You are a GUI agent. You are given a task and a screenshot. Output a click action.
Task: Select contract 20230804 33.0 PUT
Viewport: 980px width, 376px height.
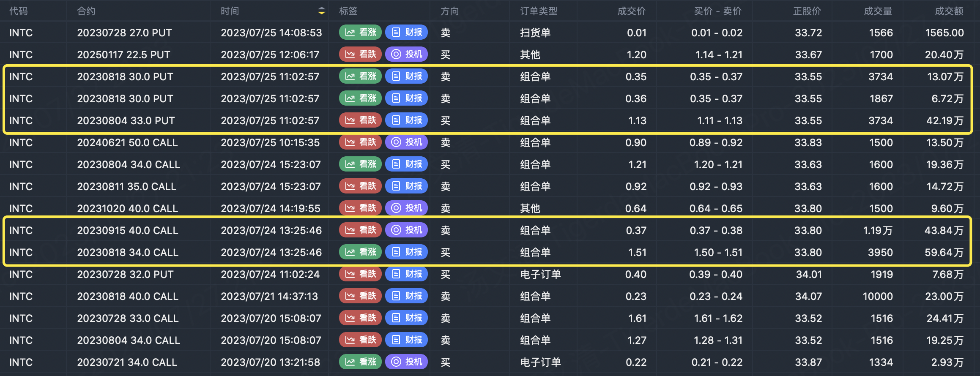click(126, 120)
